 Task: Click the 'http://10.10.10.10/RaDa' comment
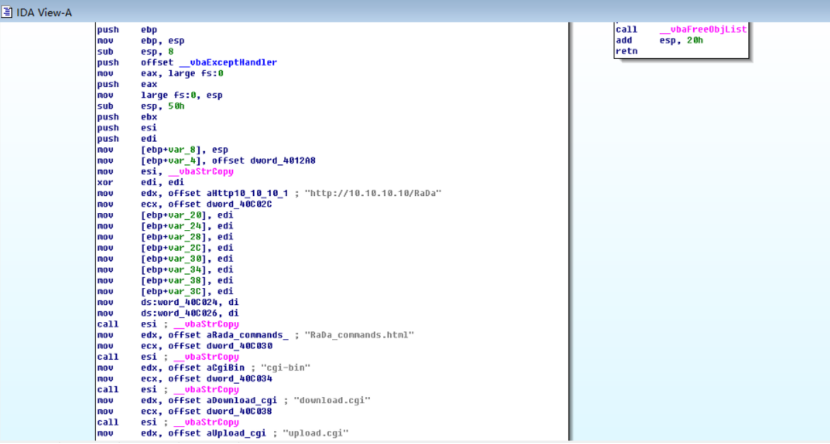click(373, 194)
